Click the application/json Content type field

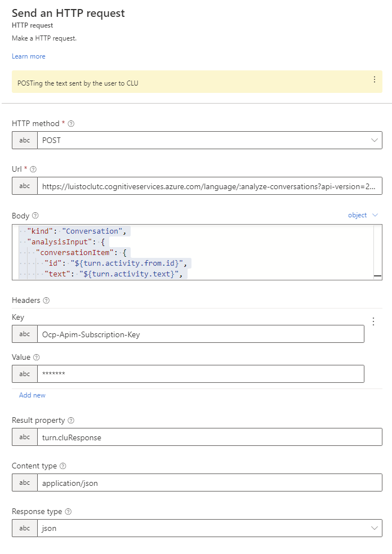coord(210,482)
